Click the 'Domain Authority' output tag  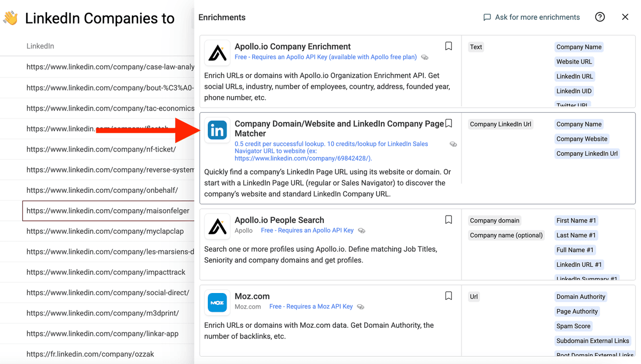click(x=581, y=297)
